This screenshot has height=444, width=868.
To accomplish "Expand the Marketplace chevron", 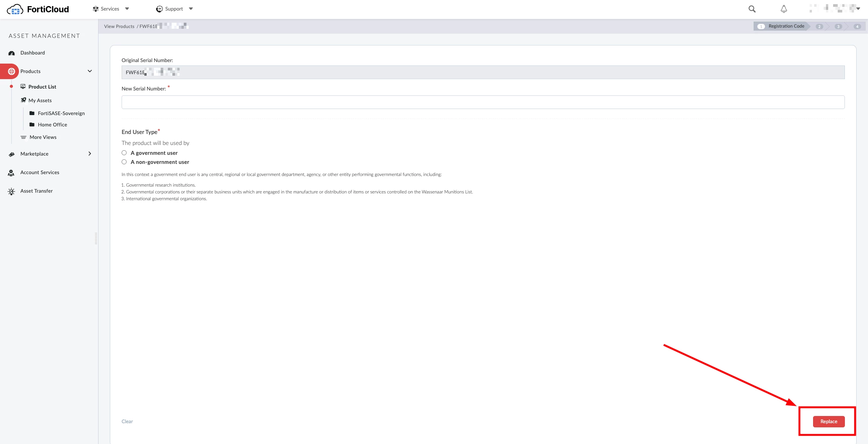I will 90,154.
